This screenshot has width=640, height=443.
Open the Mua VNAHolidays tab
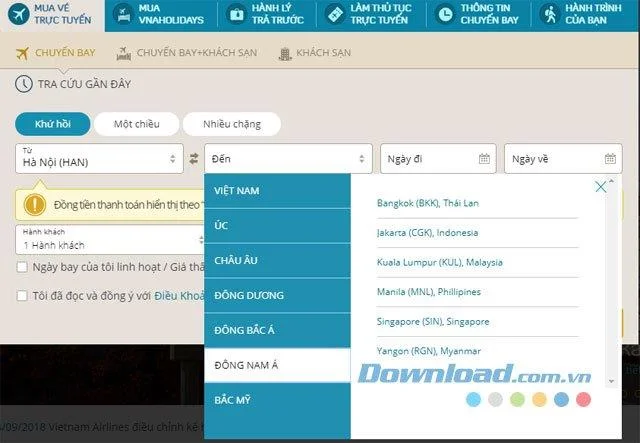(x=161, y=15)
